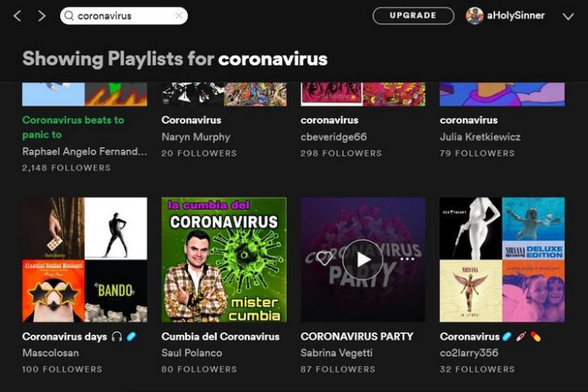Open Coronavirus playlist by Naryn Murphy
This screenshot has width=588, height=392.
[x=191, y=120]
